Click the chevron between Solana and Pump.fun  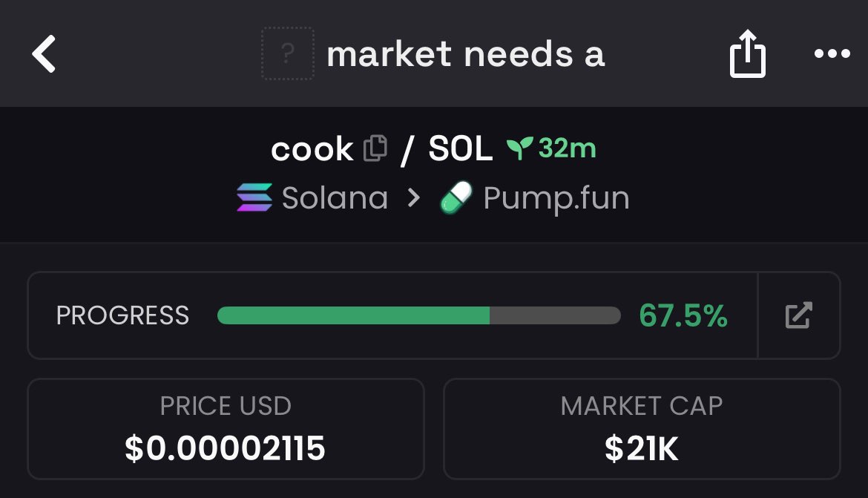tap(414, 198)
